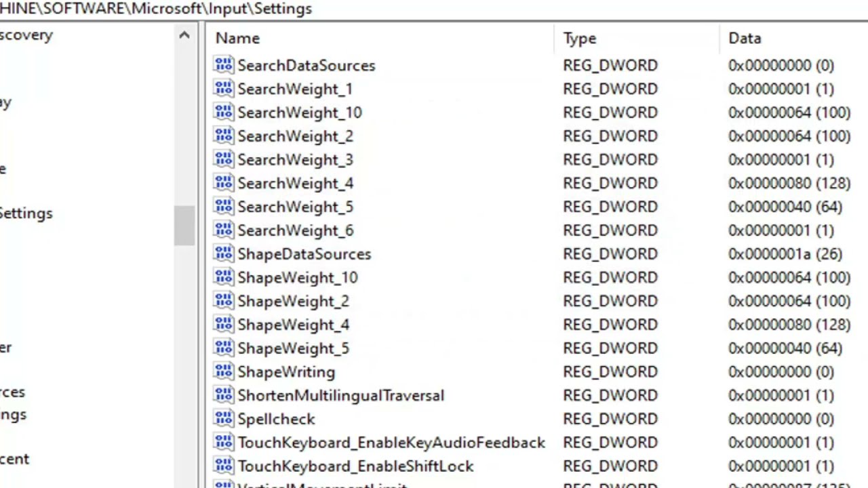
Task: Click SearchWeight_4's data value 0x00000080 (128)
Action: pyautogui.click(x=789, y=183)
